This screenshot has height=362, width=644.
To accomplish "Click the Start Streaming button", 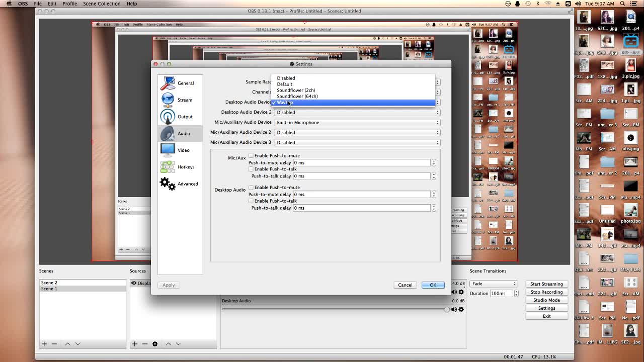I will point(546,284).
